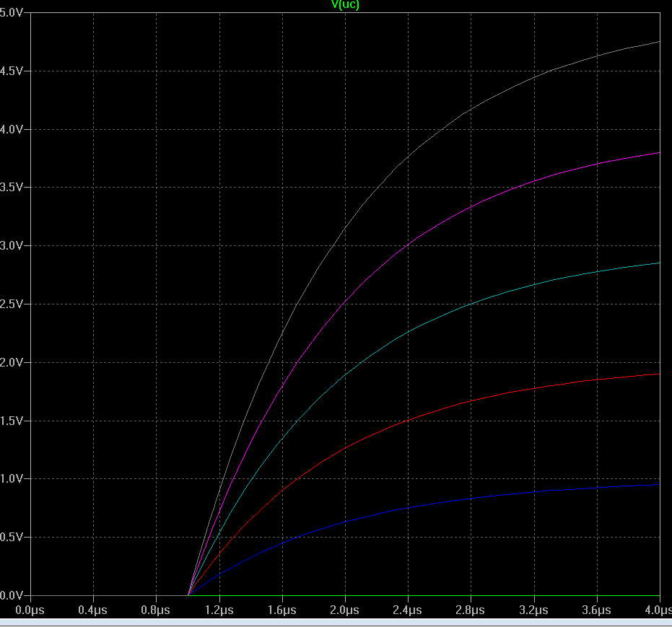Click the 2.4µs time axis label
Image resolution: width=672 pixels, height=627 pixels.
407,610
